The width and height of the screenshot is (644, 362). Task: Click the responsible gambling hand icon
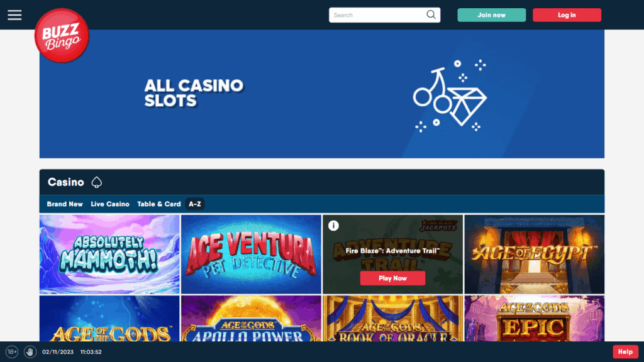(30, 352)
